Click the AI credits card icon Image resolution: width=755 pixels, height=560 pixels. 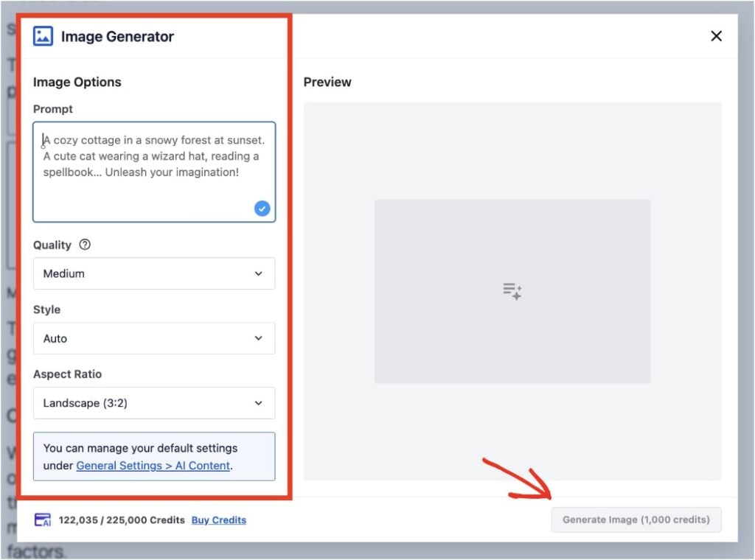43,520
